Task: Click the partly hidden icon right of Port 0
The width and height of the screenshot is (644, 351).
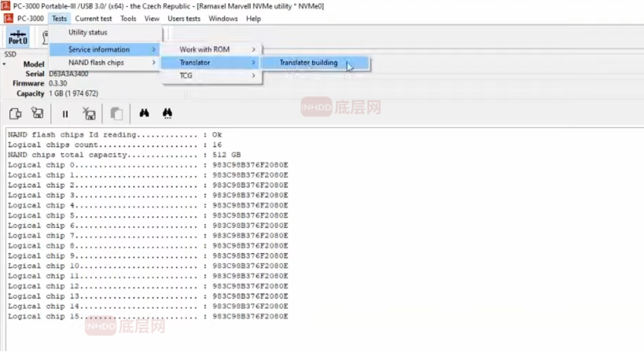Action: pos(45,37)
